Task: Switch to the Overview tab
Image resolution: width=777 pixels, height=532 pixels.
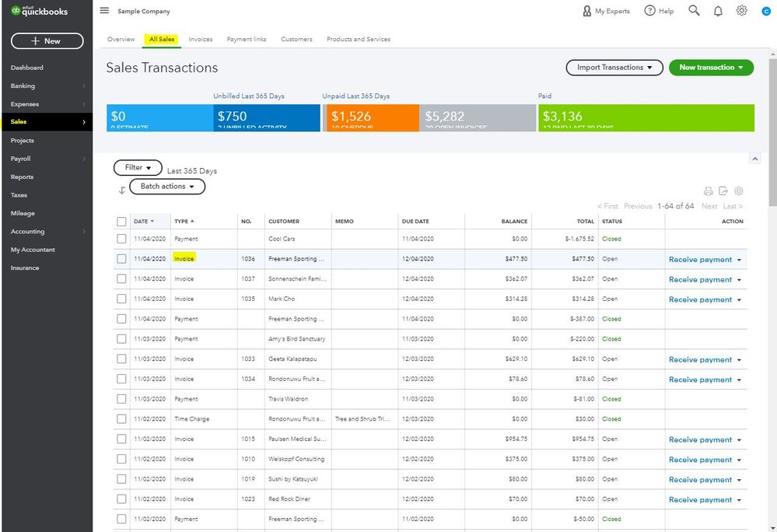Action: pyautogui.click(x=121, y=39)
